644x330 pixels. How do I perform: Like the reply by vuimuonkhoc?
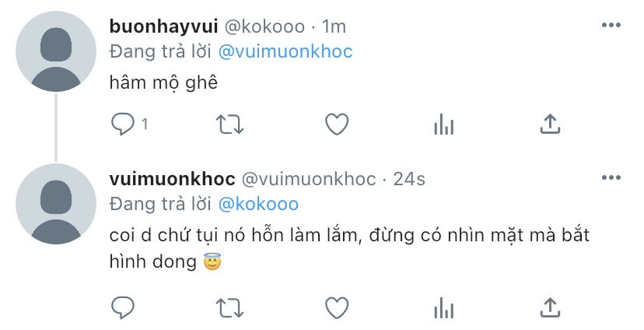tap(337, 307)
